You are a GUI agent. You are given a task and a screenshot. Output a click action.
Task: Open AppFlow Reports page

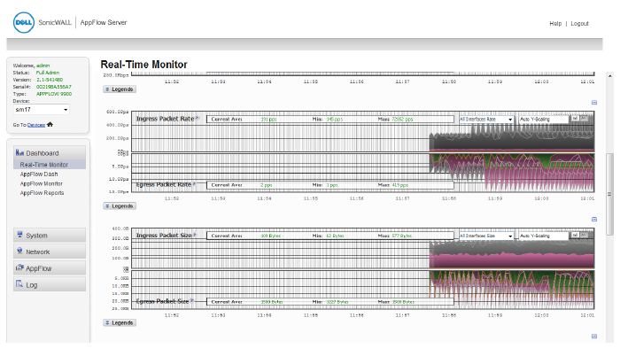click(x=42, y=193)
